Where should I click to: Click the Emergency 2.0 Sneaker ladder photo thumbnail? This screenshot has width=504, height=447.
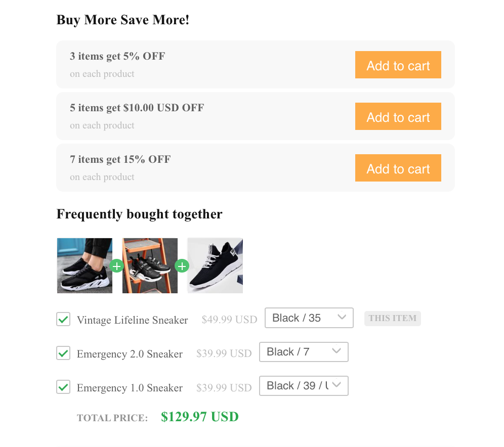click(149, 265)
